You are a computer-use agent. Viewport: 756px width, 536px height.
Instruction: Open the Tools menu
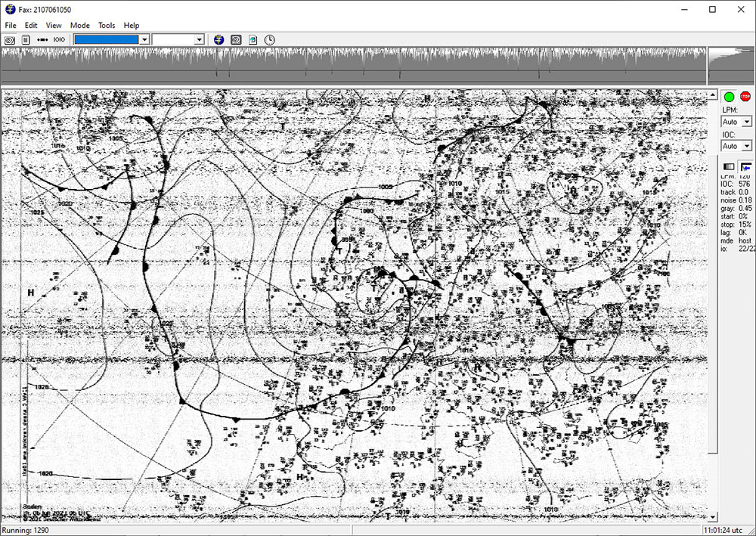pyautogui.click(x=107, y=25)
